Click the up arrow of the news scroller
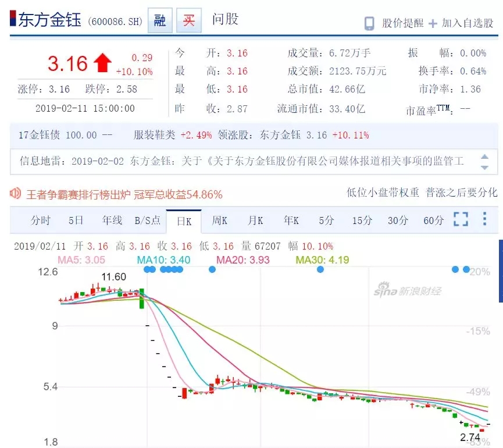Screen dimensions: 503x448 (485, 157)
